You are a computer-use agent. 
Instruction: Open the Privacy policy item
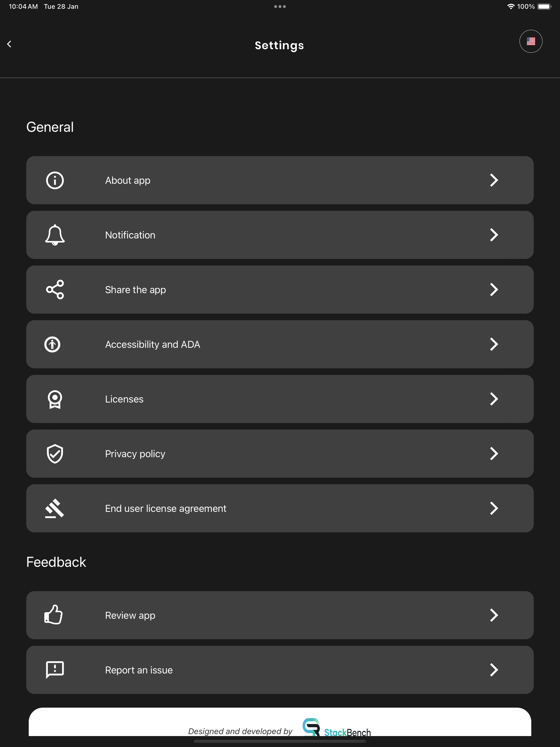coord(280,454)
